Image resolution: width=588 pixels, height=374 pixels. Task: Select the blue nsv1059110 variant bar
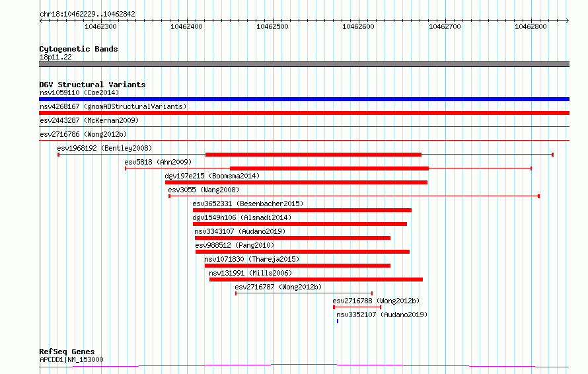(304, 99)
